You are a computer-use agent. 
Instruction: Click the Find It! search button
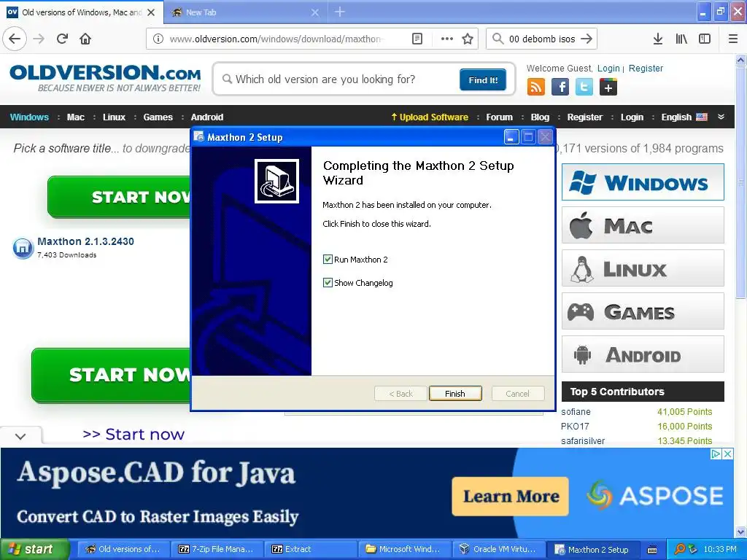pyautogui.click(x=483, y=80)
